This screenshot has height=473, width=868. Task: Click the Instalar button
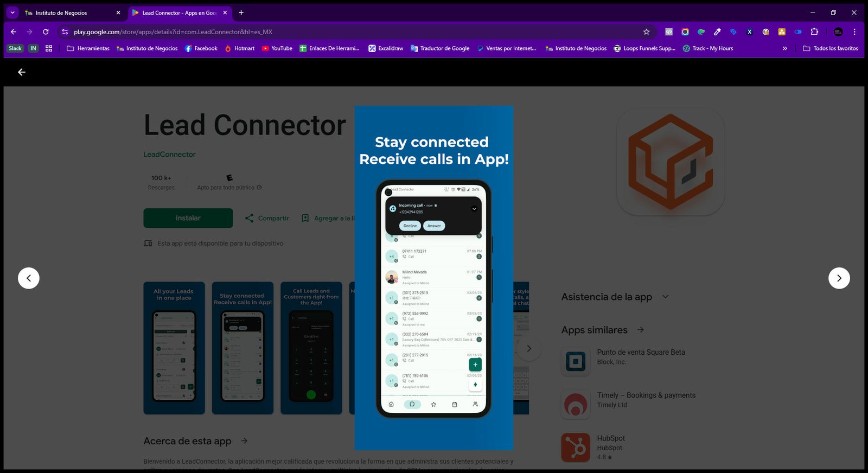pos(188,218)
